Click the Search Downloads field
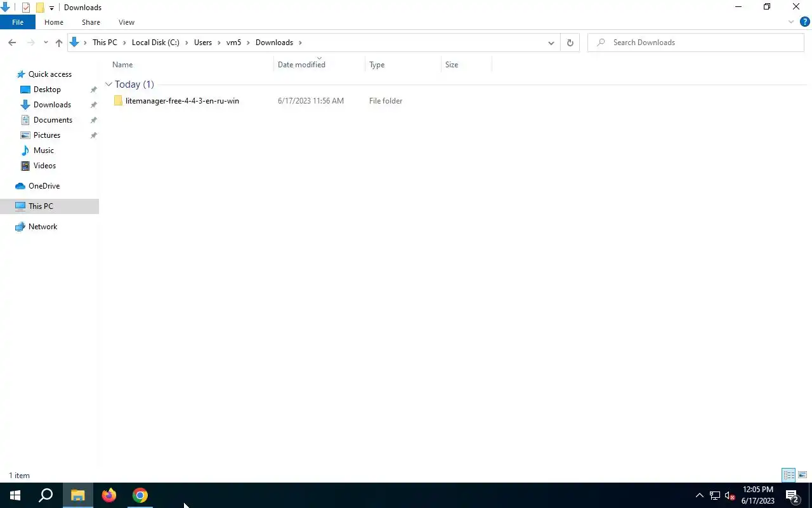The height and width of the screenshot is (508, 812). (x=696, y=43)
